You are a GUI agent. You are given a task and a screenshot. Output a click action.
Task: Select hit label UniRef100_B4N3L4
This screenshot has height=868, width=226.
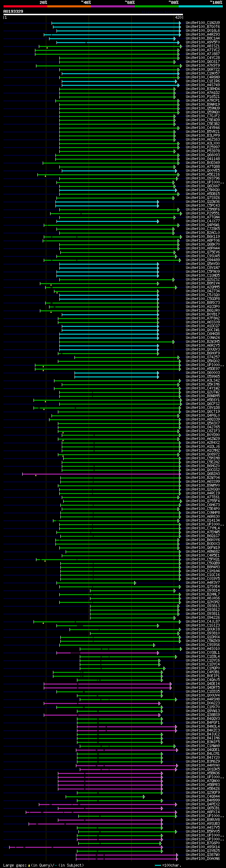tap(203, 727)
